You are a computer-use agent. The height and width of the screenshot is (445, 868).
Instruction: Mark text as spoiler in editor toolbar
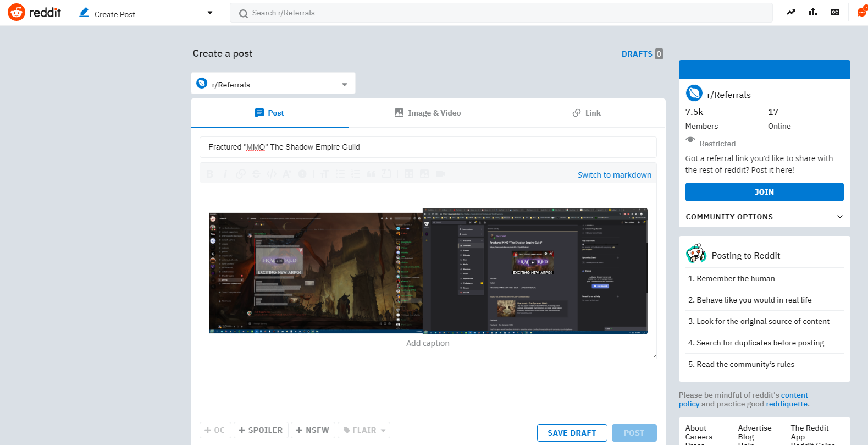(x=302, y=174)
